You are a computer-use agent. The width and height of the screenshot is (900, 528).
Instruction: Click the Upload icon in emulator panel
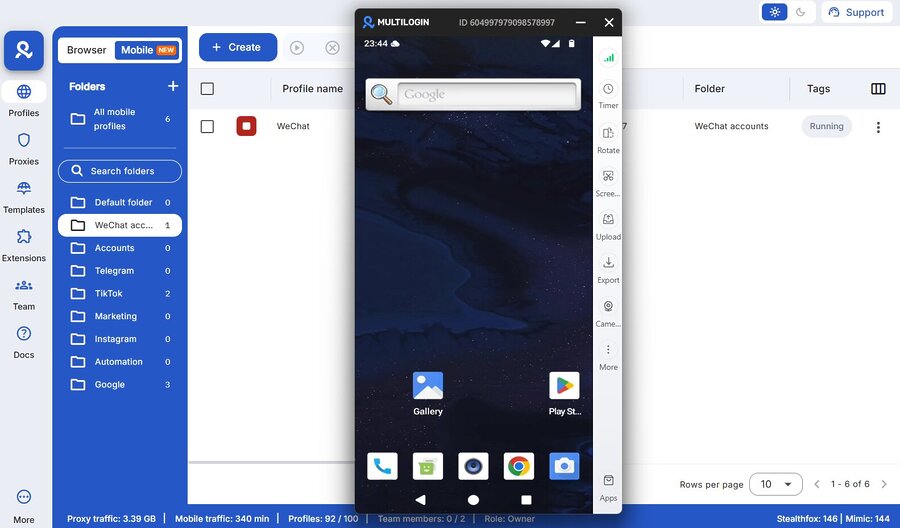tap(608, 220)
